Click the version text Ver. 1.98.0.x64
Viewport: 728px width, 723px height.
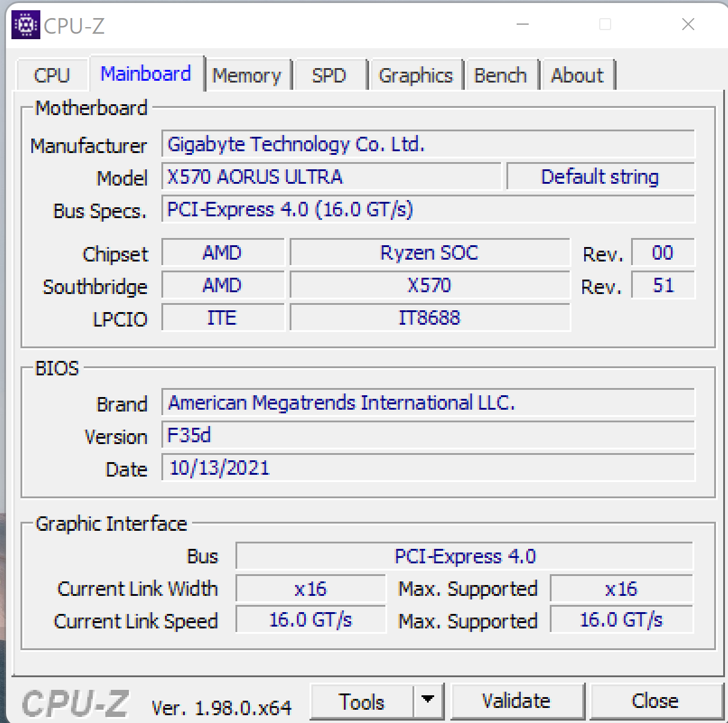[222, 707]
